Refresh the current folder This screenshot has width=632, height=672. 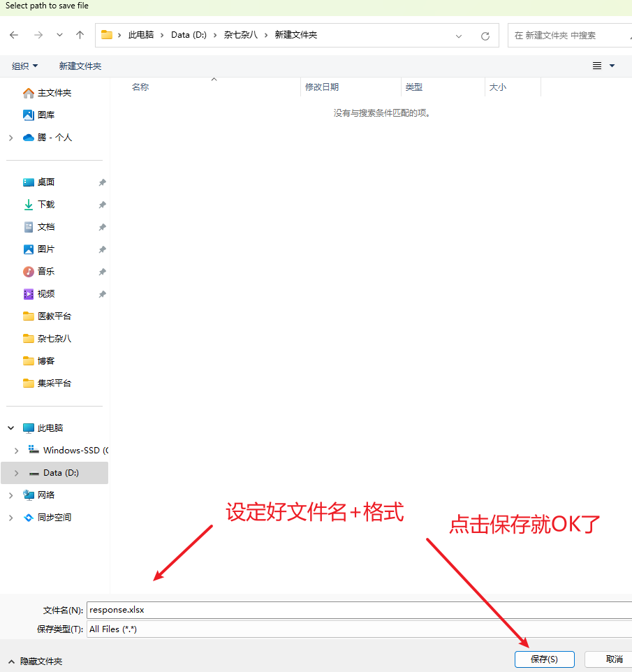[x=485, y=36]
